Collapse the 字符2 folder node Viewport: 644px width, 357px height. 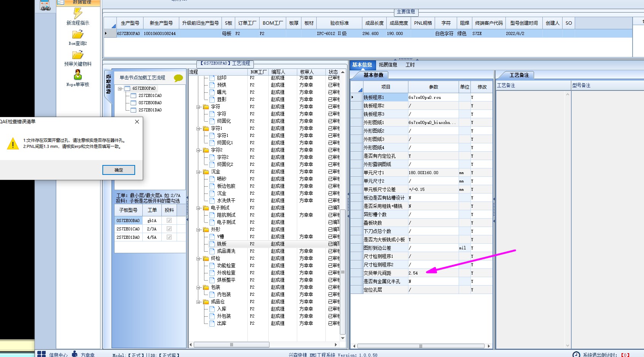198,150
